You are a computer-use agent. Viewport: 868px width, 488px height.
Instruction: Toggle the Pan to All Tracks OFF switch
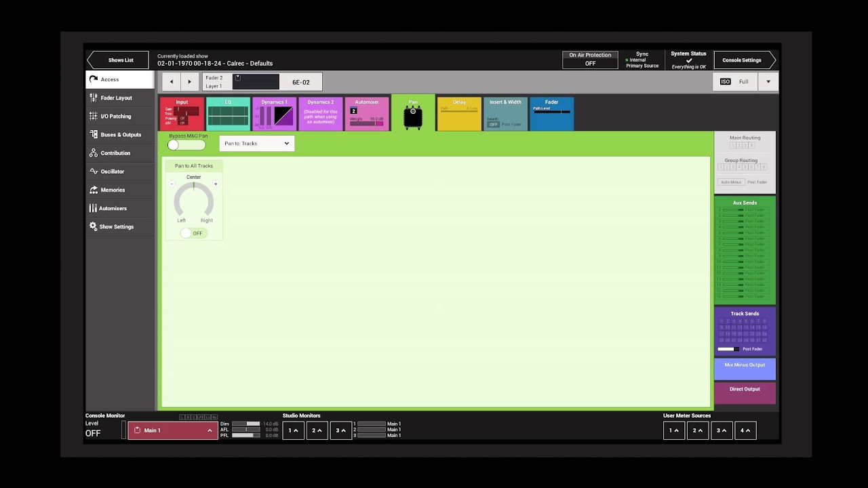click(193, 233)
